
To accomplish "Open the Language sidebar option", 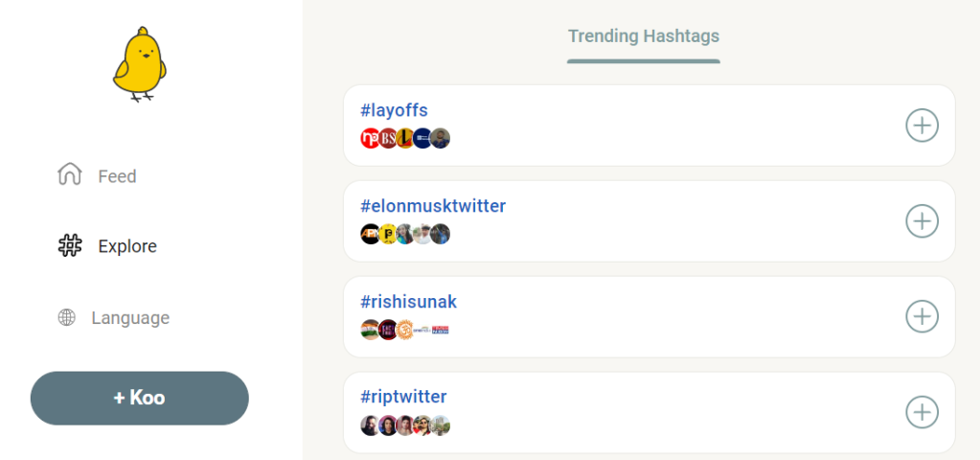I will [130, 318].
